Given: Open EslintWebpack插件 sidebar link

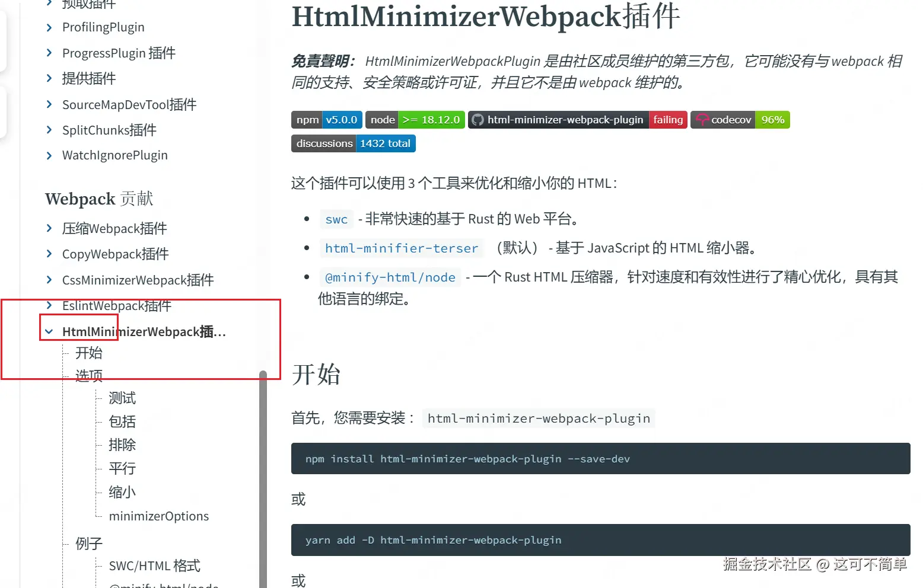Looking at the screenshot, I should (117, 305).
